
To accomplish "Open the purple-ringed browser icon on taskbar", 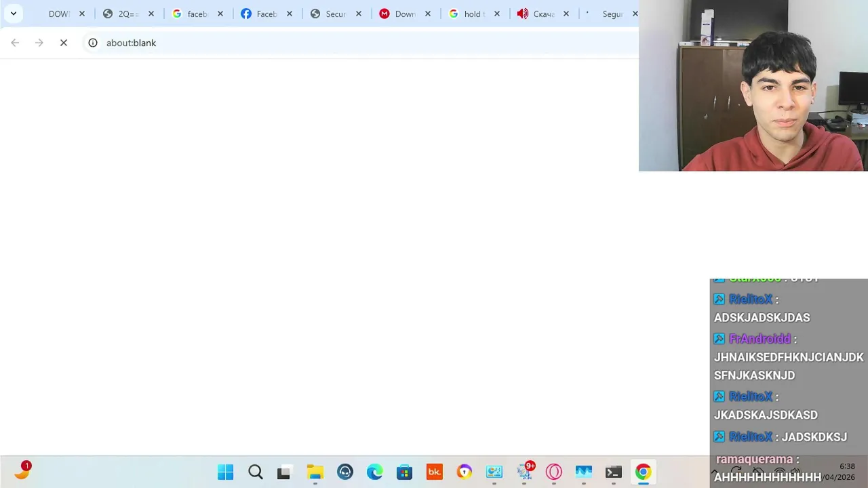I will point(465,472).
